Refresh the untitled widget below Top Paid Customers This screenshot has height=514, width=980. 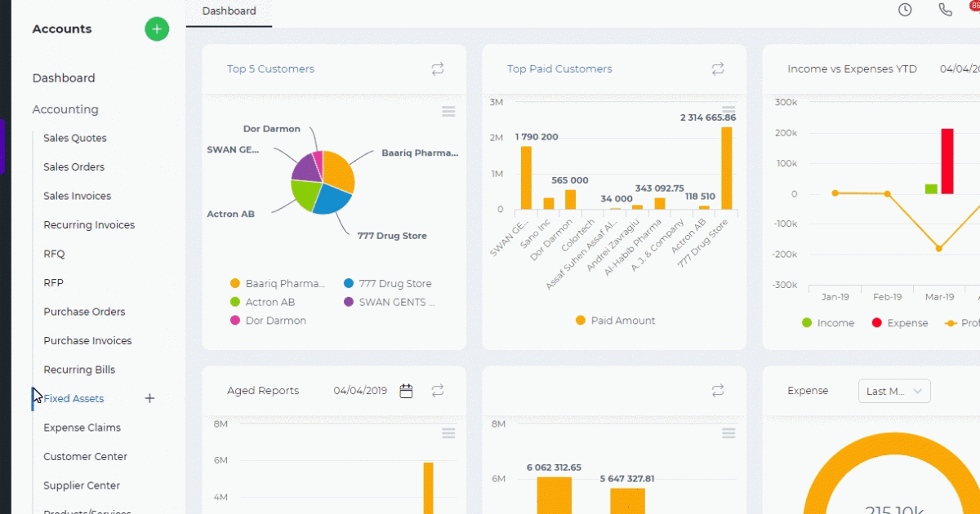(718, 391)
